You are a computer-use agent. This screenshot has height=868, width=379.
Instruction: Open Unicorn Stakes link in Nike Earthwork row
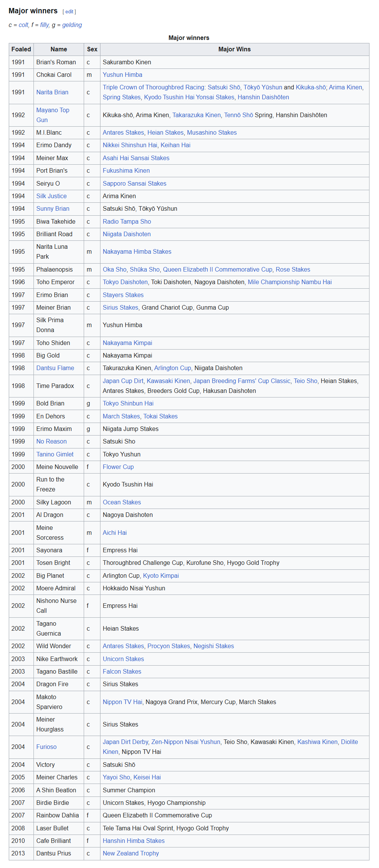[123, 659]
